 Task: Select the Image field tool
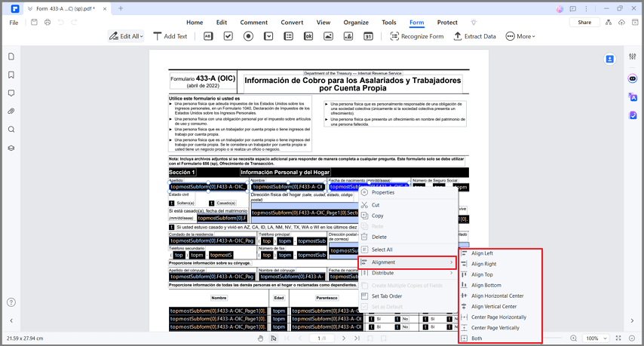328,36
